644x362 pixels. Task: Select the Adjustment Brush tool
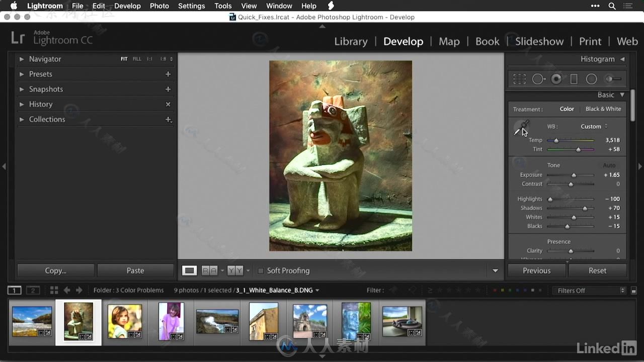pyautogui.click(x=612, y=79)
